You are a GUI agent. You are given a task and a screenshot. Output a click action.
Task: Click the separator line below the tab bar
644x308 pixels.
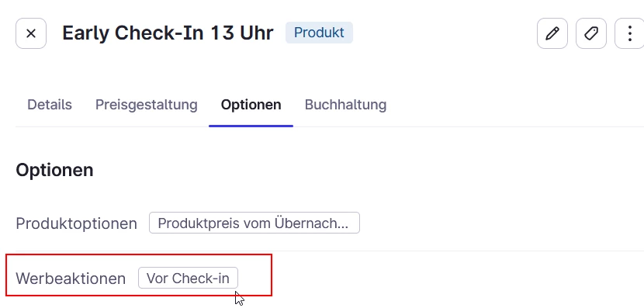coord(330,127)
